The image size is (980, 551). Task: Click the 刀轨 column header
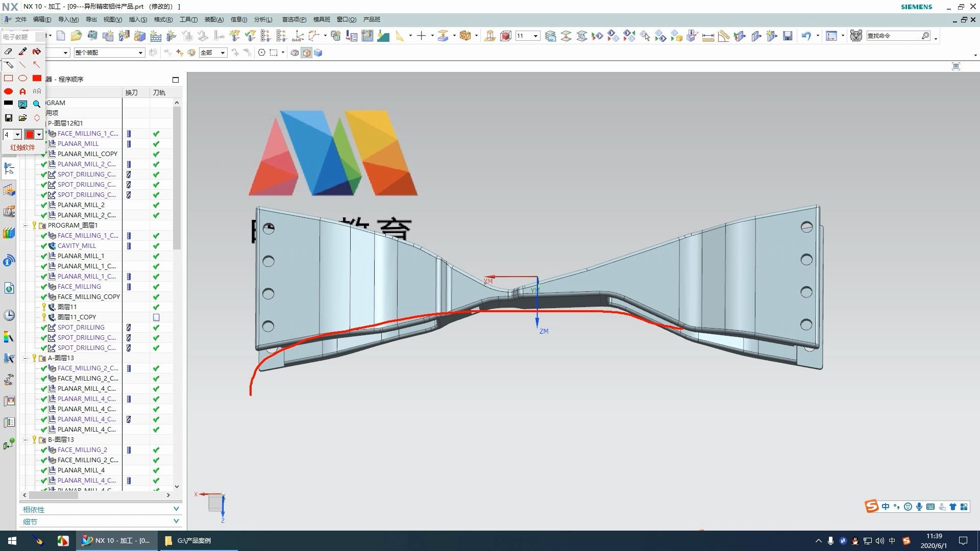point(159,92)
